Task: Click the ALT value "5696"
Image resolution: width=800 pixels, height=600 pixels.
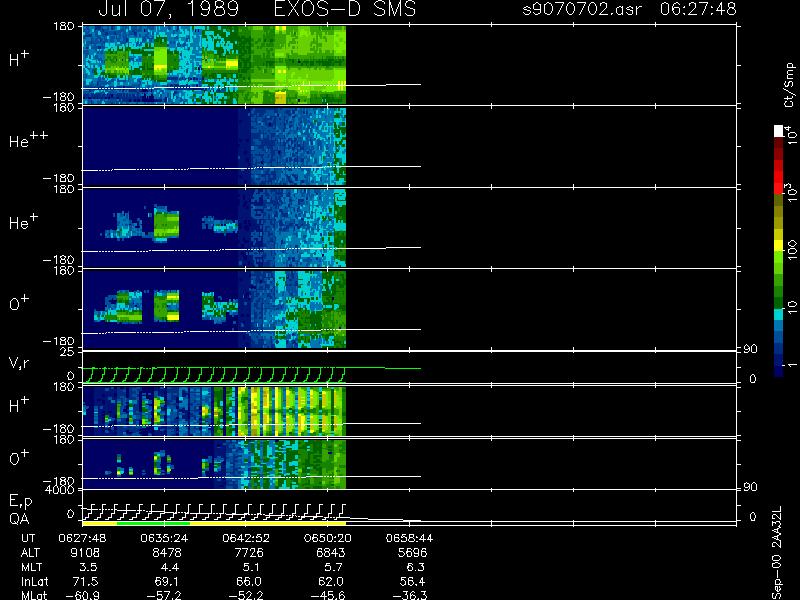Action: [x=412, y=553]
